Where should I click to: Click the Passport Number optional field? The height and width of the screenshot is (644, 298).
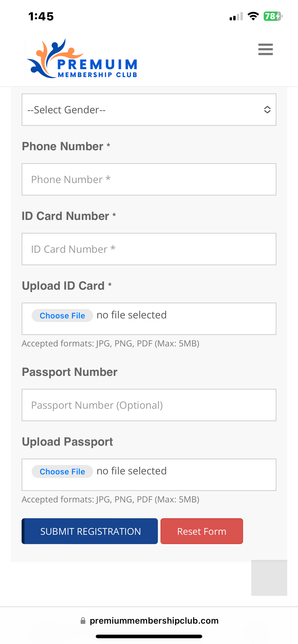(x=149, y=405)
